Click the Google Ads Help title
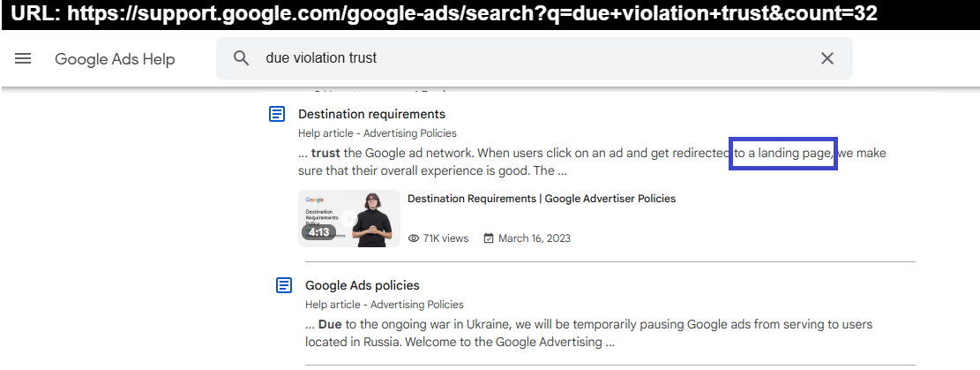The width and height of the screenshot is (980, 370). pos(115,59)
